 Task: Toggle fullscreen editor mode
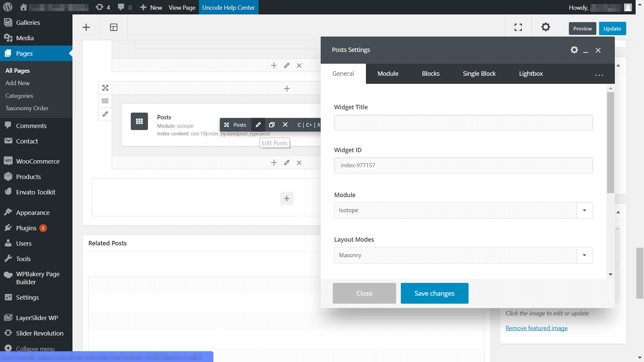point(518,27)
